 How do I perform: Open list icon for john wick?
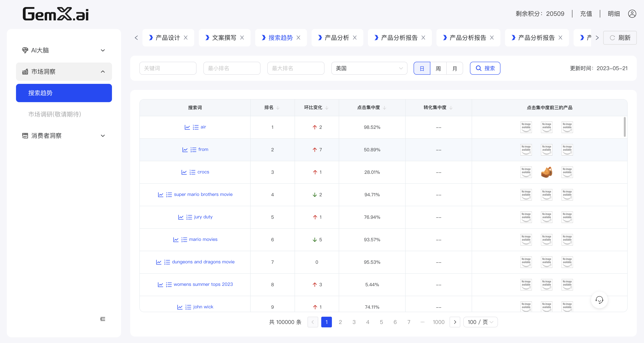[x=189, y=307]
